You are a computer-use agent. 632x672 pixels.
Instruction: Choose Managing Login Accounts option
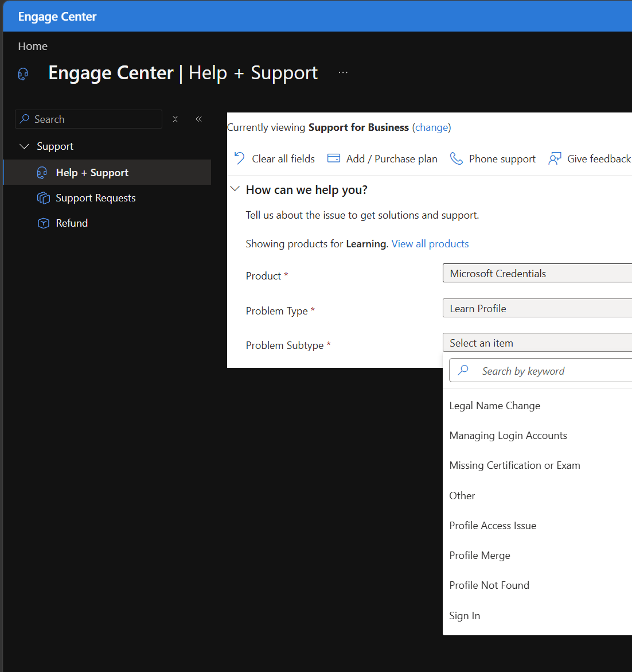tap(537, 436)
